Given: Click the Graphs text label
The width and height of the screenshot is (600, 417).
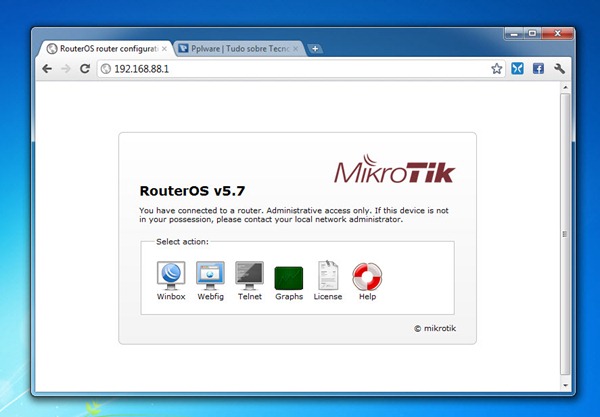Looking at the screenshot, I should click(289, 296).
